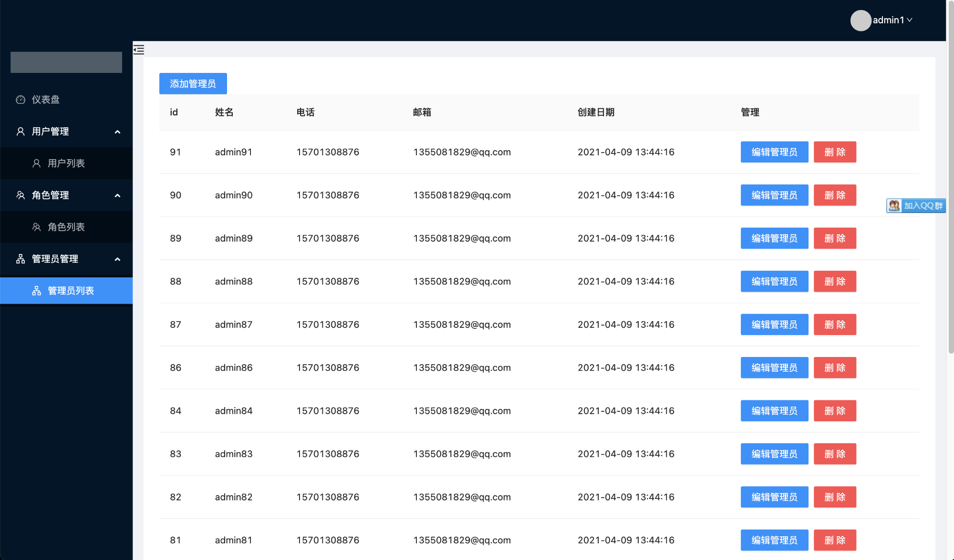954x560 pixels.
Task: Click the page vertical scrollbar thumb
Action: point(951,177)
